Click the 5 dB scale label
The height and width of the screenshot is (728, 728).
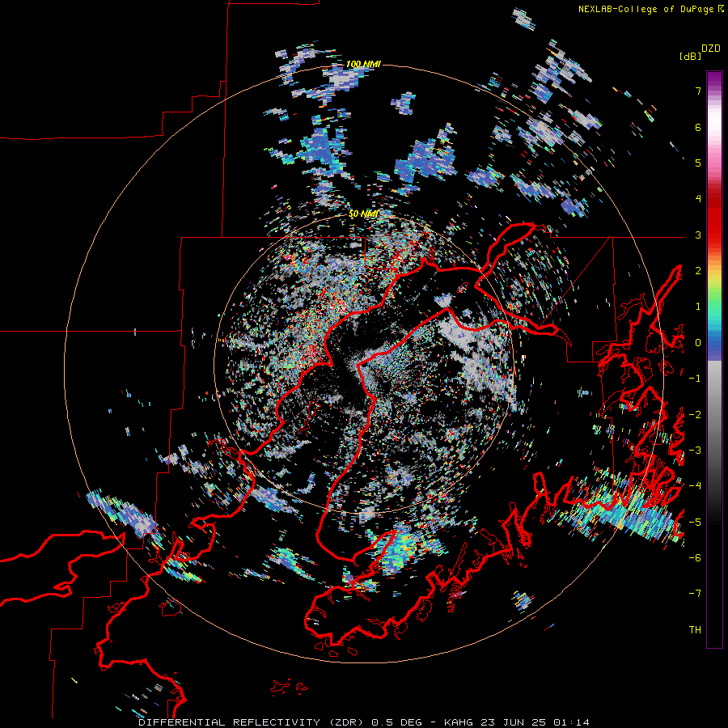pyautogui.click(x=698, y=163)
